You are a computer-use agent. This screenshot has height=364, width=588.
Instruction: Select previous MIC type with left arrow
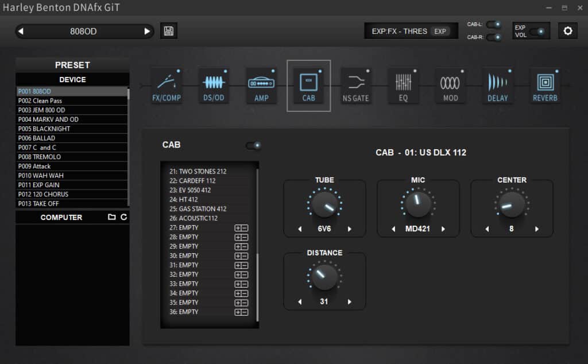393,229
